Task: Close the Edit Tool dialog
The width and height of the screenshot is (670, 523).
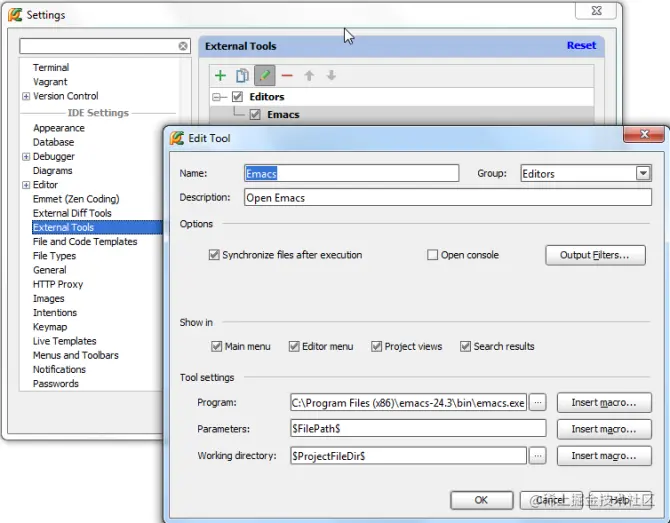Action: 644,135
